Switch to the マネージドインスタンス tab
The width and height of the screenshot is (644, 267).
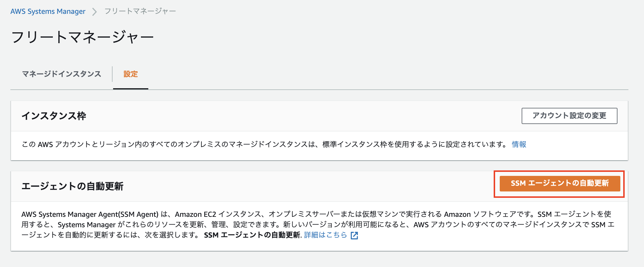tap(62, 74)
